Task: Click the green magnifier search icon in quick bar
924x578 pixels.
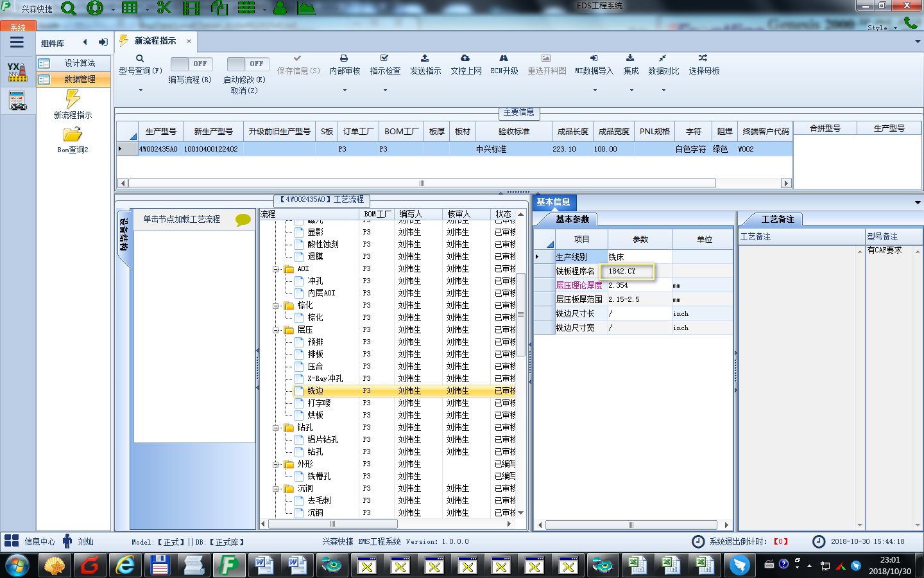Action: coord(69,8)
